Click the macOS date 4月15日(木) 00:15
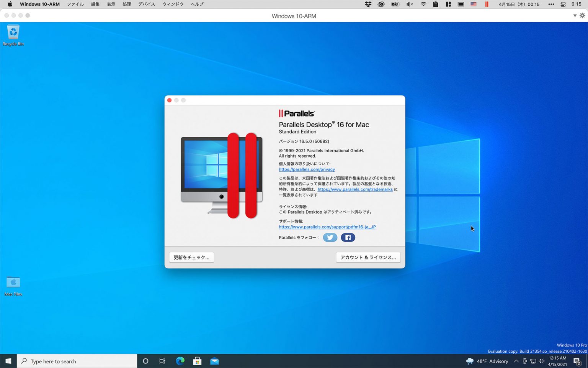Screen dimensions: 588x368 pos(519,4)
